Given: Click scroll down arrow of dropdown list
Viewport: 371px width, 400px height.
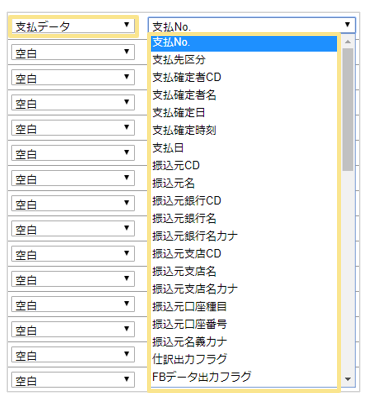Looking at the screenshot, I should (x=348, y=379).
